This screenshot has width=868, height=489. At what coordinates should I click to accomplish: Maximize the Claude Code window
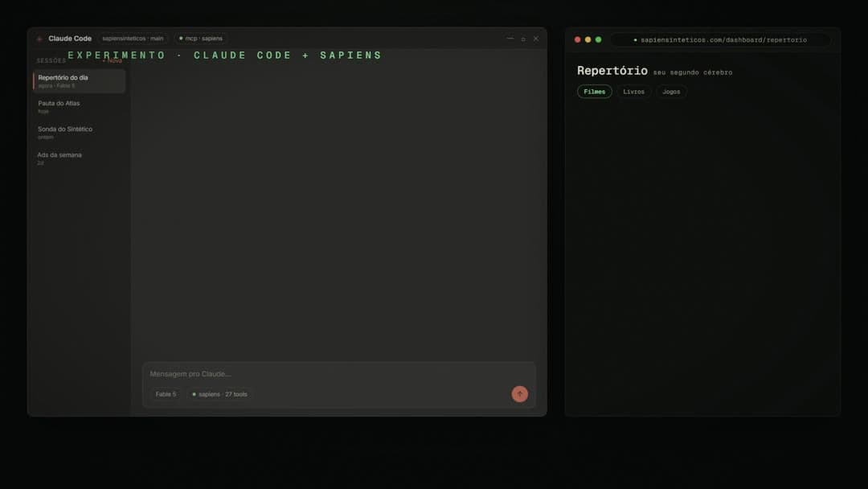coord(523,39)
